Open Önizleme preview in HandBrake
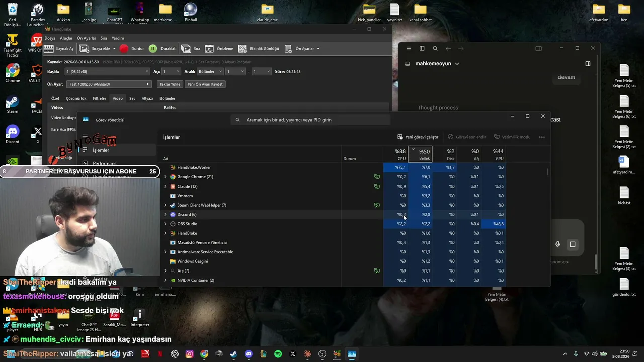The height and width of the screenshot is (362, 644). (219, 49)
